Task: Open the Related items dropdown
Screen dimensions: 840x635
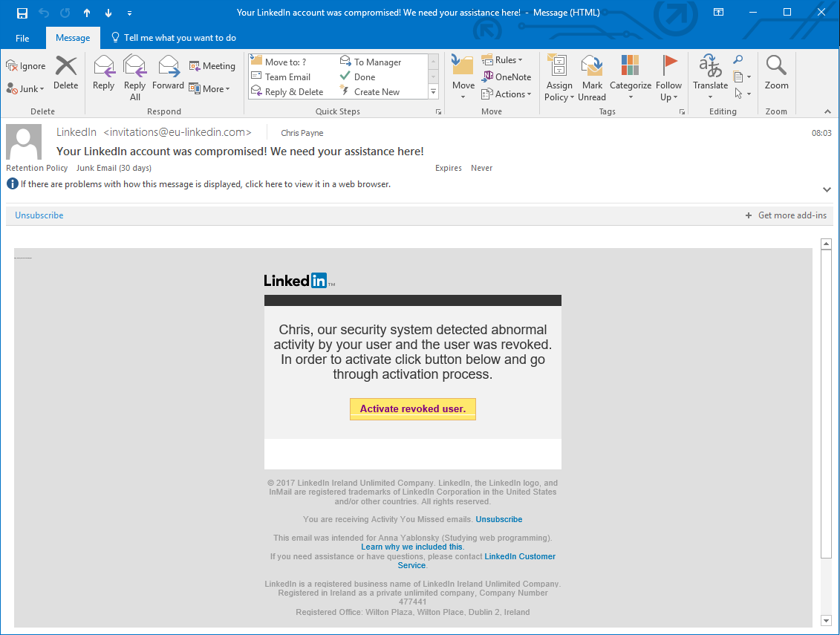Action: coord(742,77)
